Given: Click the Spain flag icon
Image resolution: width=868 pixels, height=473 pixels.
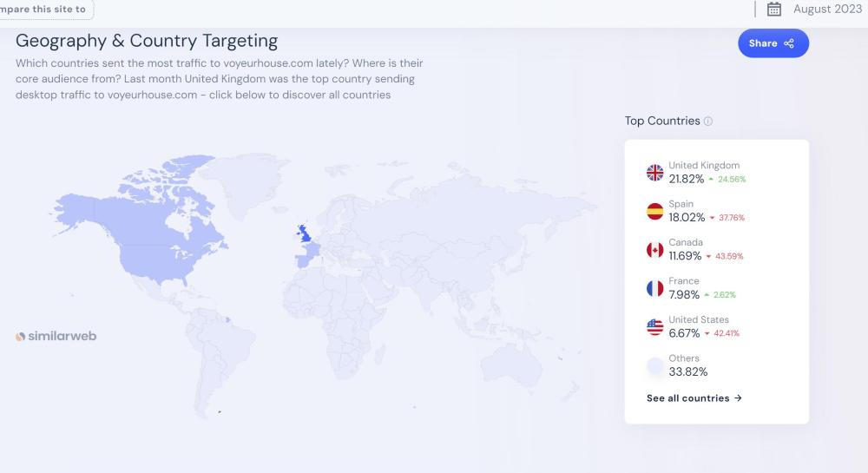Looking at the screenshot, I should [x=655, y=211].
